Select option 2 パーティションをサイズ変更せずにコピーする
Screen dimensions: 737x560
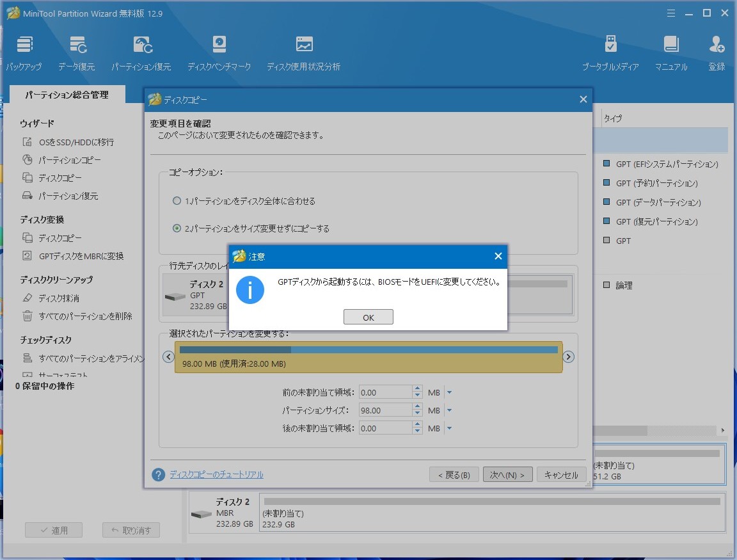177,228
